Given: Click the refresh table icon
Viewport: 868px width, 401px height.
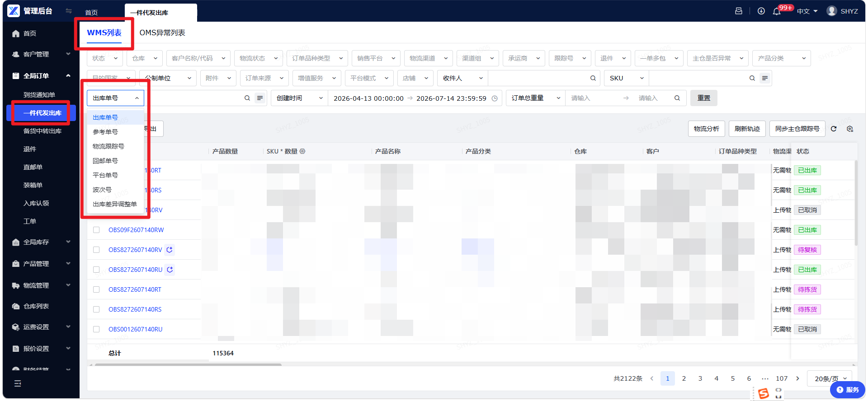Looking at the screenshot, I should pyautogui.click(x=834, y=129).
